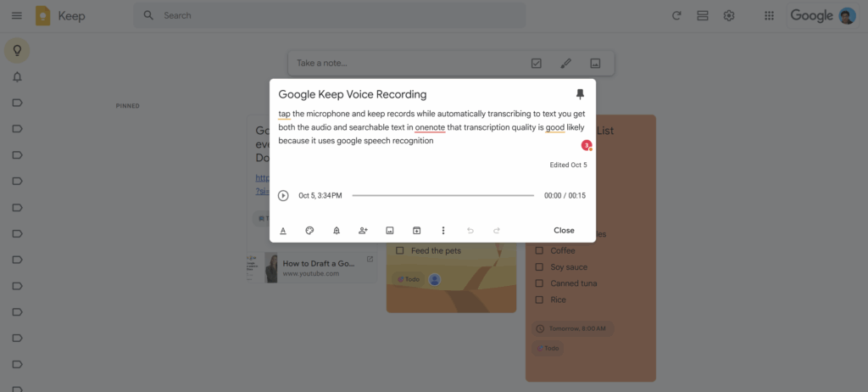Open Reminders bell in the sidebar

click(17, 77)
